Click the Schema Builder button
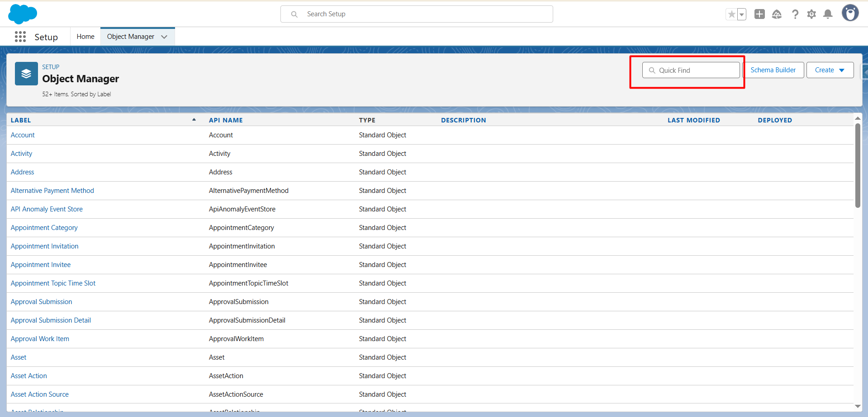The height and width of the screenshot is (417, 868). click(773, 70)
